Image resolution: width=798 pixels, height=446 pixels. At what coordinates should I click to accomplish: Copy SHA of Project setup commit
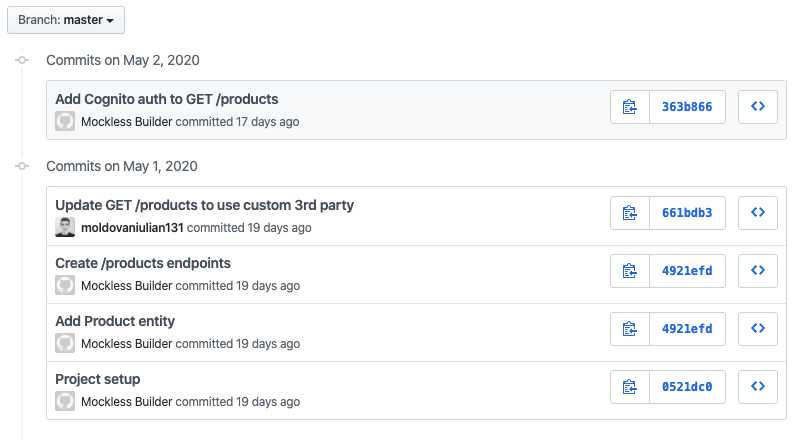[x=630, y=387]
